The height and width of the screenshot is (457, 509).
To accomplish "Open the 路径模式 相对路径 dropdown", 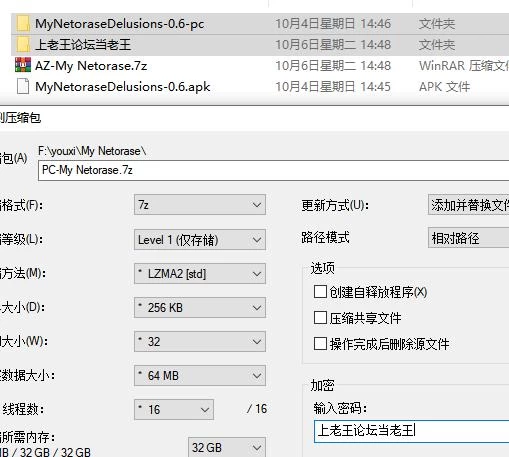I will pos(468,238).
